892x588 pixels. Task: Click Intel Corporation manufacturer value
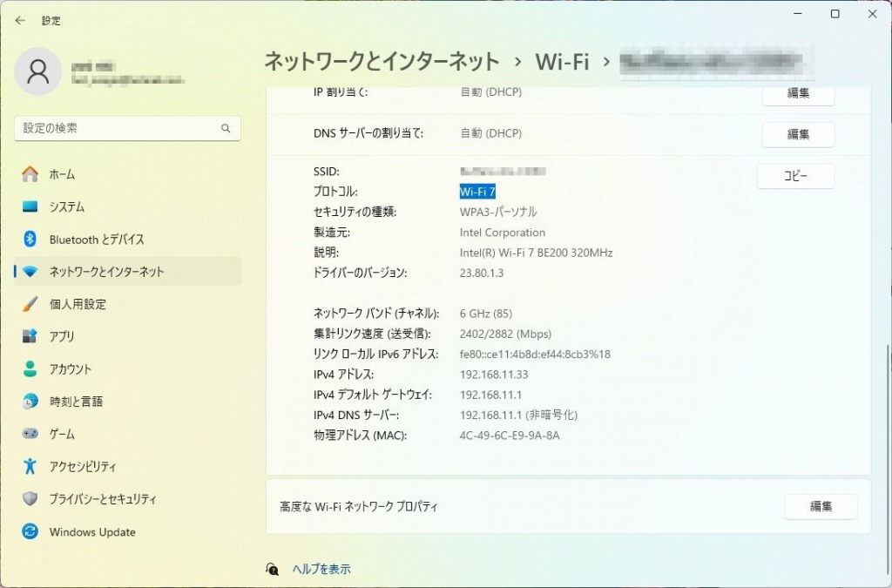[503, 233]
